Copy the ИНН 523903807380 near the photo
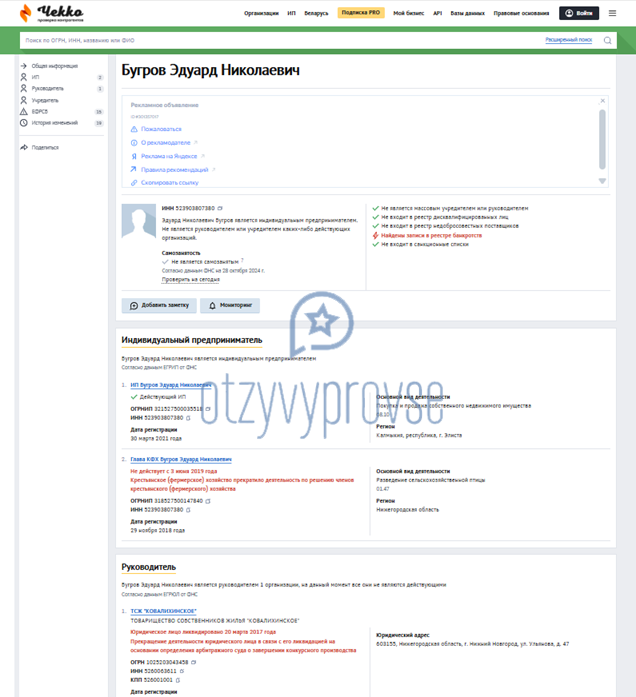The width and height of the screenshot is (636, 697). [x=220, y=208]
